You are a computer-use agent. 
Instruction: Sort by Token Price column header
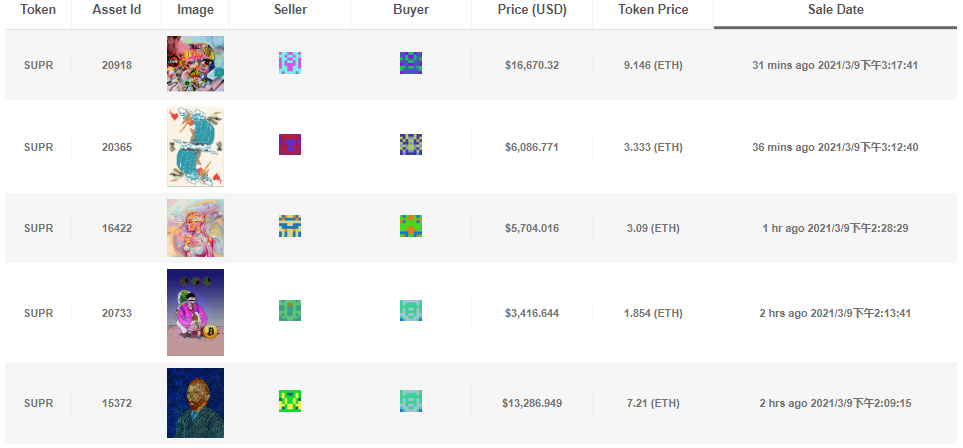pos(652,10)
